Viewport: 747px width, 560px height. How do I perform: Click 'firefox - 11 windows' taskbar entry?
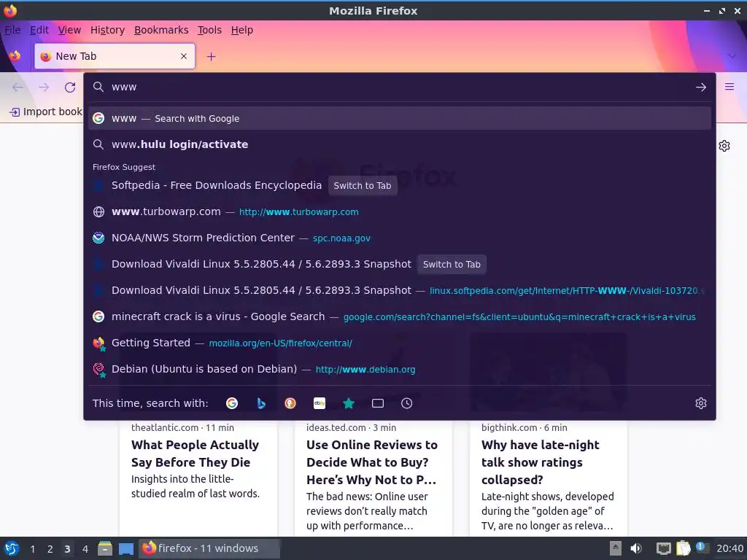209,548
